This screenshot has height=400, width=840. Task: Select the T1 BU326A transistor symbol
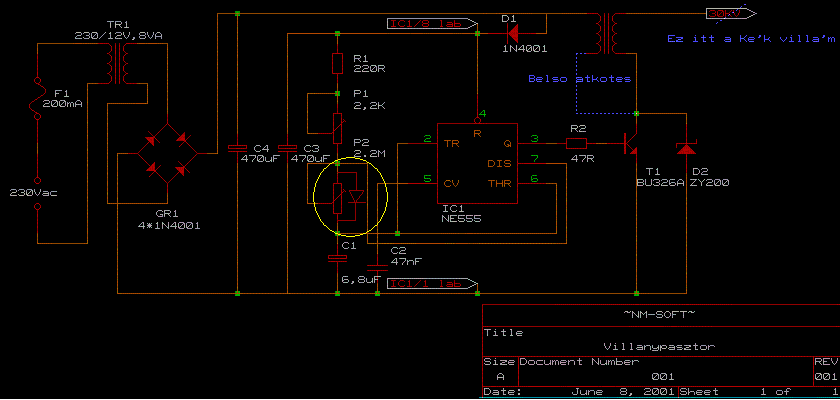click(631, 143)
